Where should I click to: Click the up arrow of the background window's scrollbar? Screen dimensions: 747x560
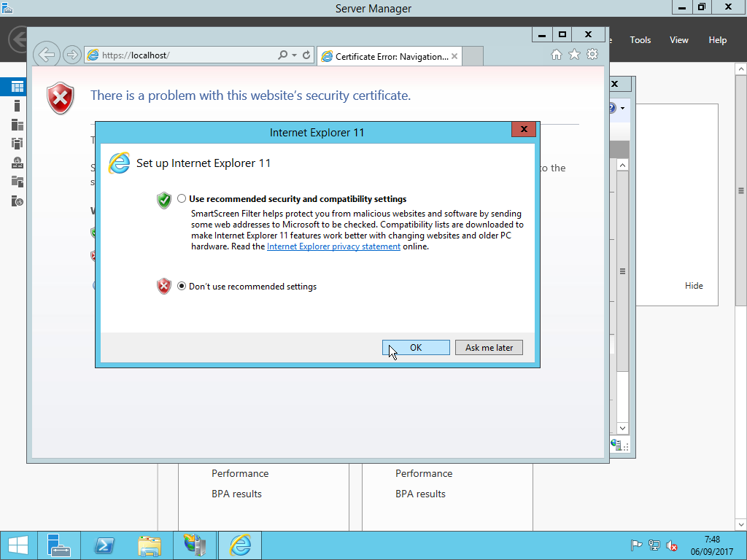(622, 165)
